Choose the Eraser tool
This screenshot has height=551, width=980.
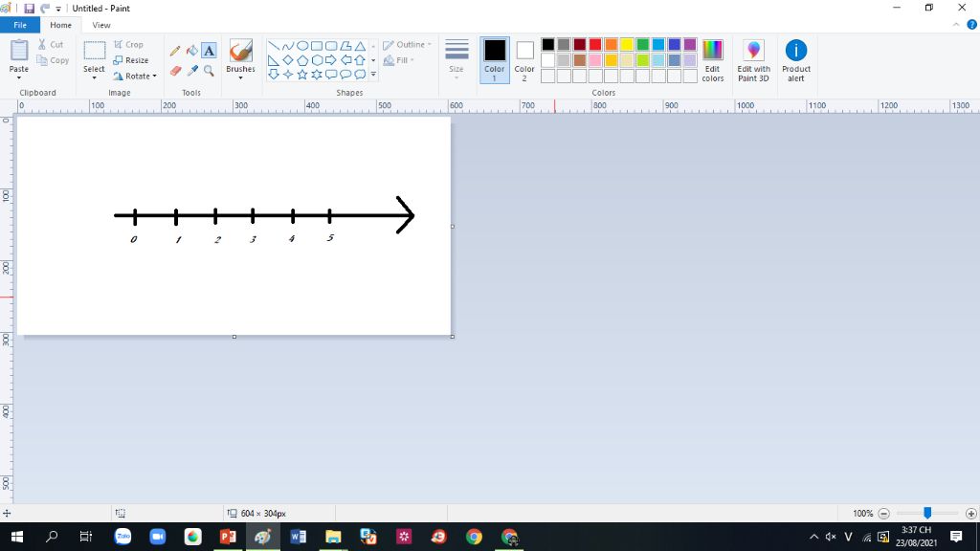(175, 71)
